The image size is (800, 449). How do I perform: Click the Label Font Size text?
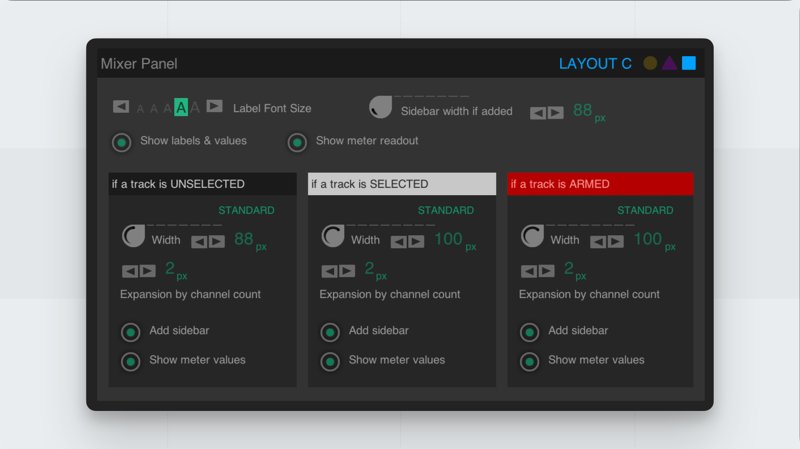[x=272, y=108]
